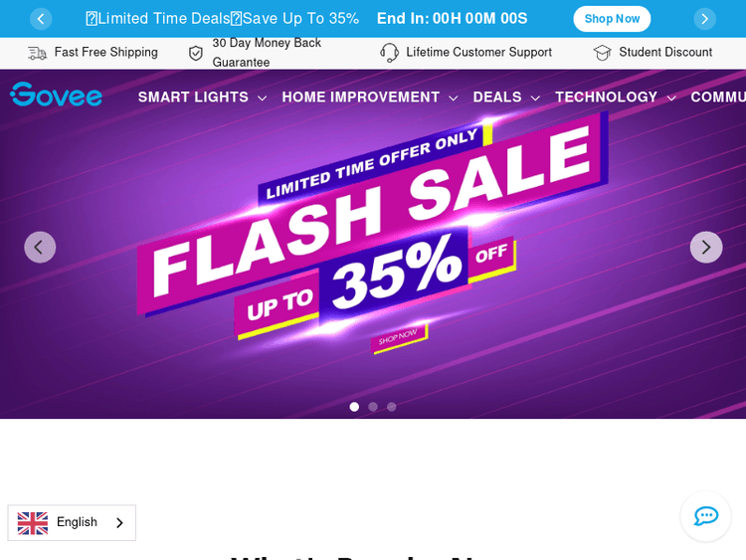
Task: Select the first carousel dot indicator
Action: [354, 407]
